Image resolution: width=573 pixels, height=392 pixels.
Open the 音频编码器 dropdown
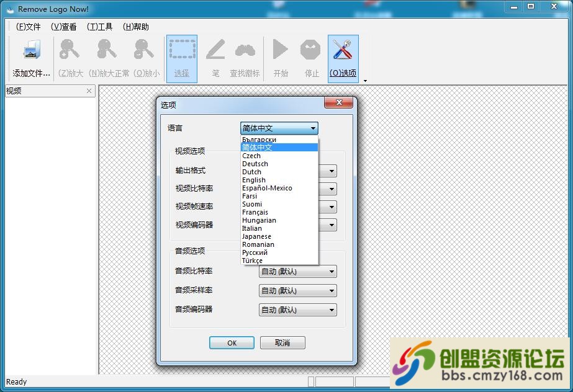(x=298, y=310)
